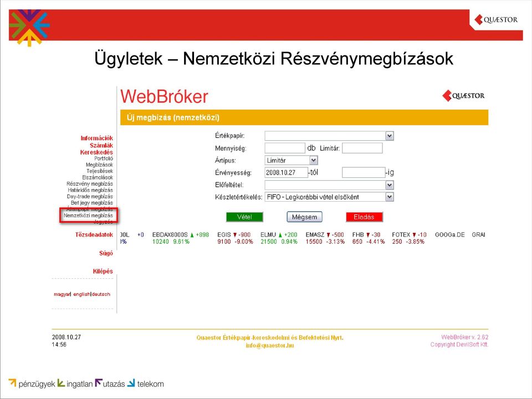Click the ingatlan arrow icon
This screenshot has height=399, width=532.
pyautogui.click(x=61, y=383)
